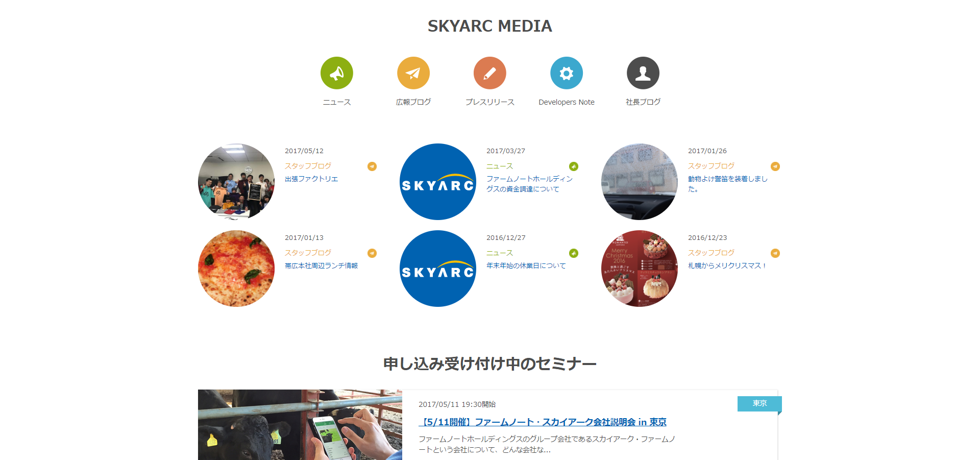Click the Merry Christmas cake thumbnail
This screenshot has width=980, height=460.
coord(639,268)
